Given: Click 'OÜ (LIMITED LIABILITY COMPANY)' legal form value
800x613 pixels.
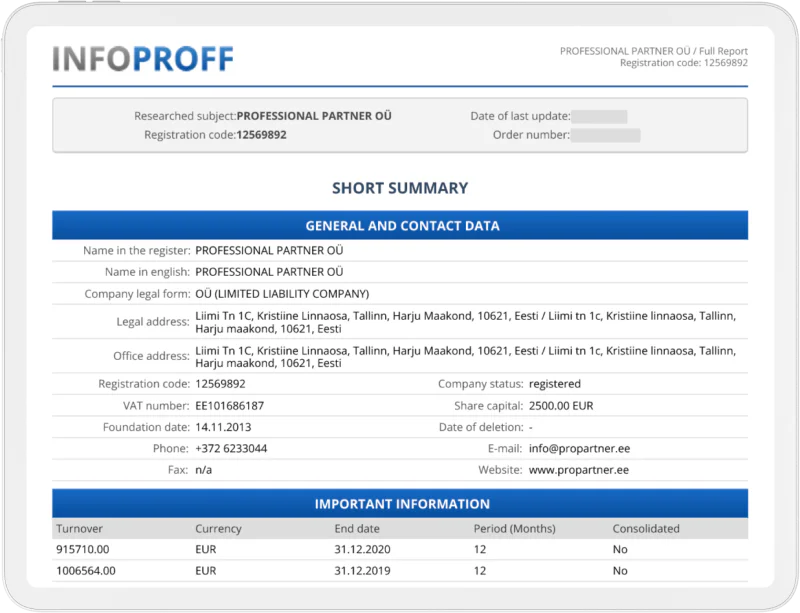Looking at the screenshot, I should pyautogui.click(x=282, y=294).
